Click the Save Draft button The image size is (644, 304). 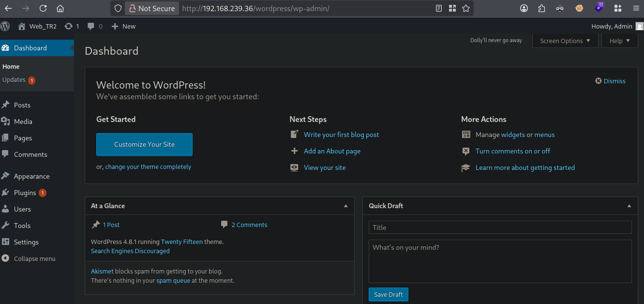(389, 295)
